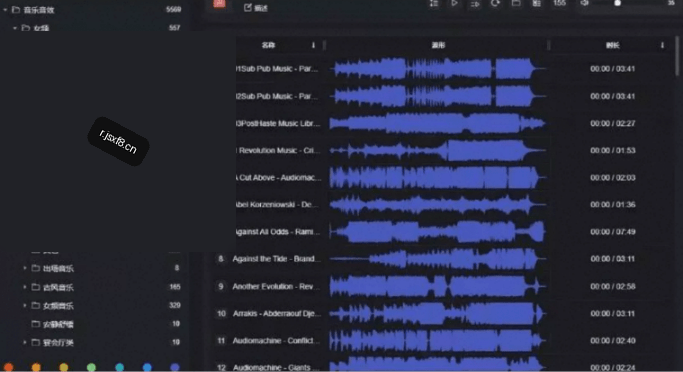Click row number 9 in the track list

coord(221,287)
